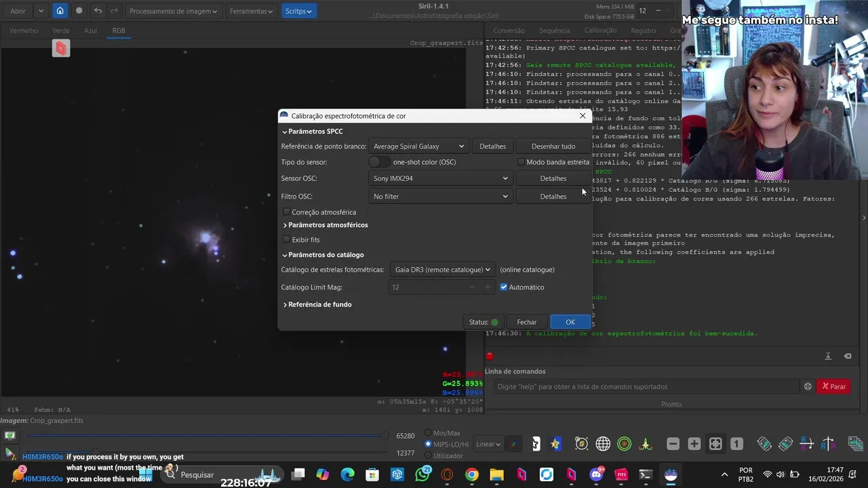Click the Home icon in Siril toolbar
This screenshot has height=488, width=868.
pyautogui.click(x=60, y=11)
